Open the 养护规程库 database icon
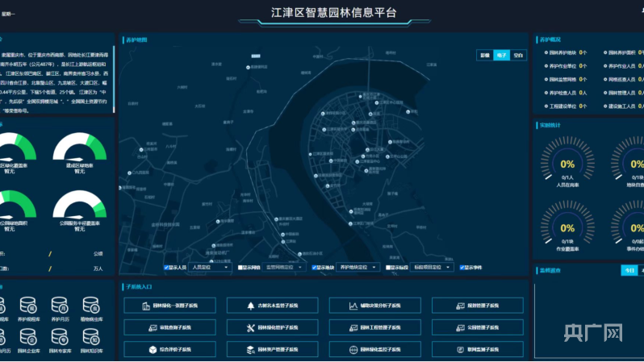 (x=28, y=306)
